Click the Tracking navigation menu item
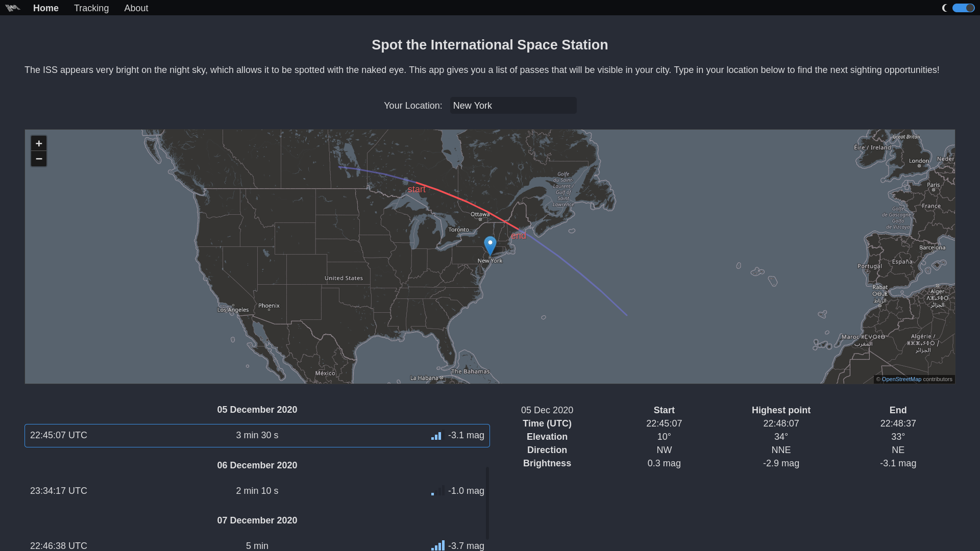This screenshot has width=980, height=551. (91, 8)
